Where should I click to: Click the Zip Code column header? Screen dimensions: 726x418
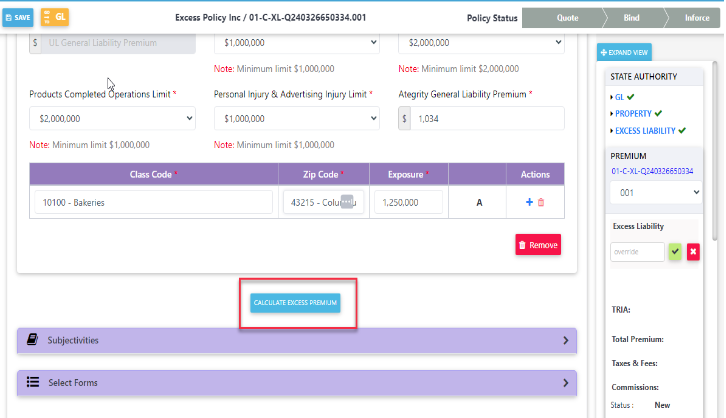click(x=324, y=175)
